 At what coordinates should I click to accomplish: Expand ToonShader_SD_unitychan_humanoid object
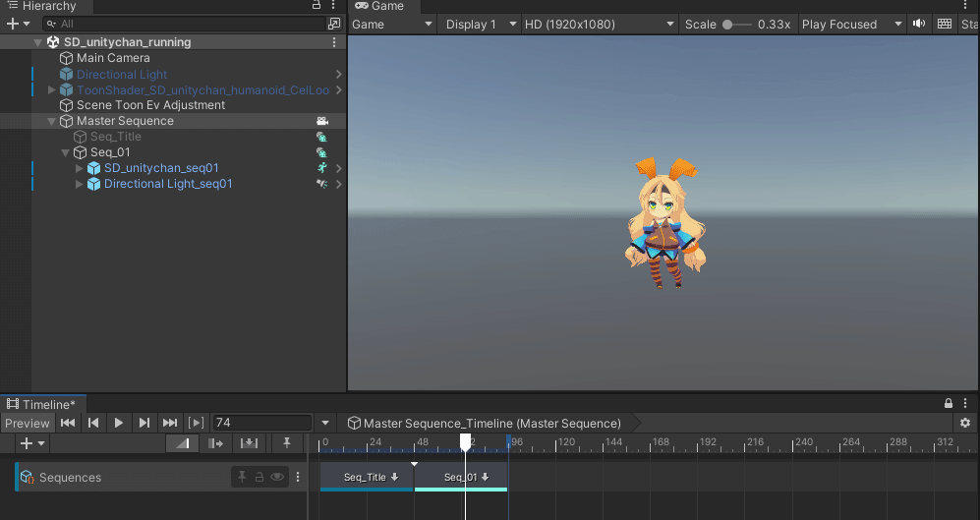(x=52, y=90)
